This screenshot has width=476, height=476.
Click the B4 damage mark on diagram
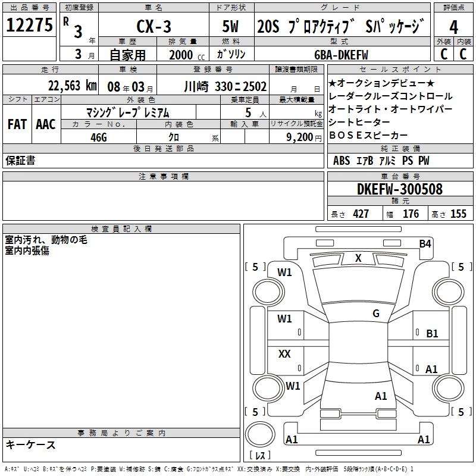tap(425, 244)
